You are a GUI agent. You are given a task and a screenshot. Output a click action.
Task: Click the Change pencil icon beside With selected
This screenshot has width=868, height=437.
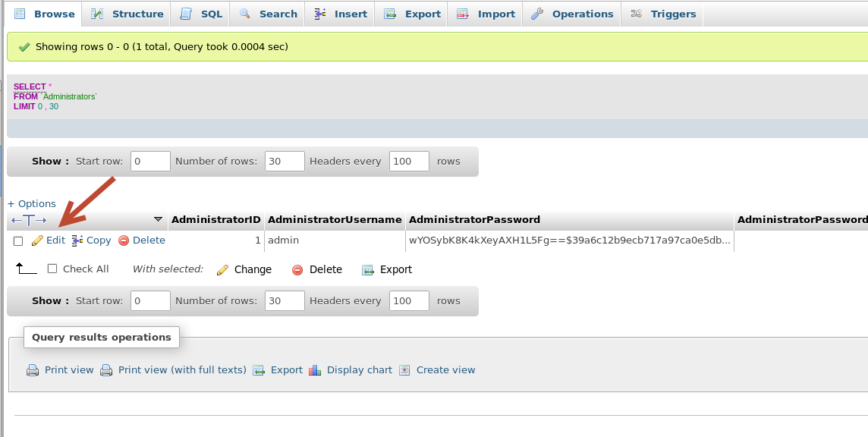point(222,270)
